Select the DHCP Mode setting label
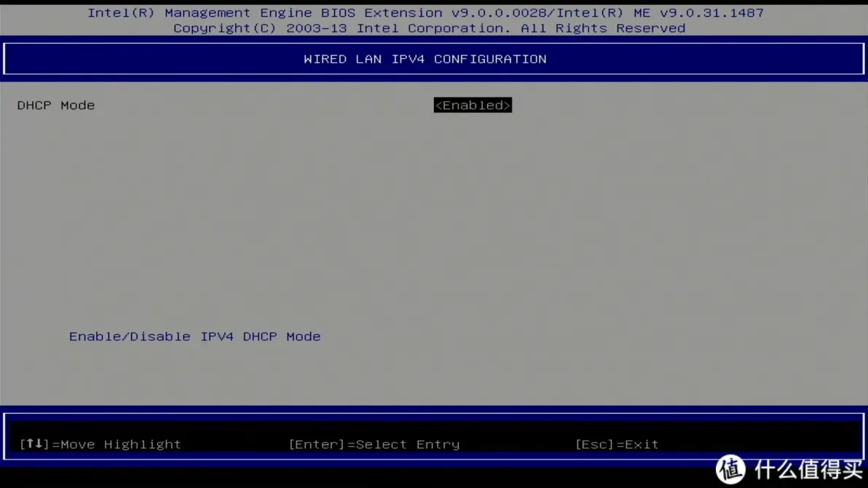Screen dimensions: 868x488 [56, 106]
